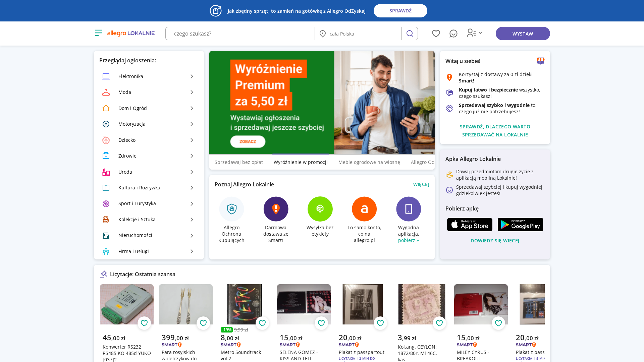Click the Kultura i Rozrywka book icon
This screenshot has height=362, width=644.
pyautogui.click(x=106, y=188)
